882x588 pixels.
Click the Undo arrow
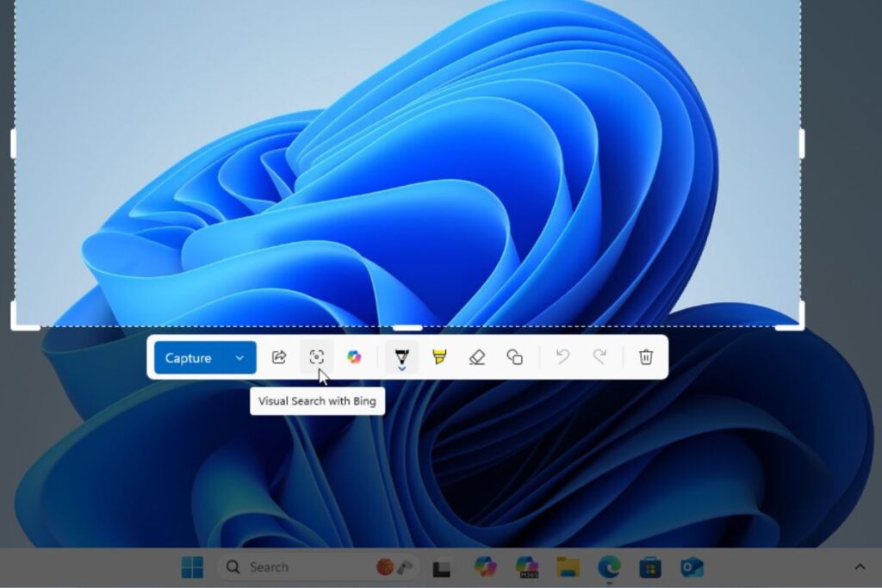tap(562, 357)
